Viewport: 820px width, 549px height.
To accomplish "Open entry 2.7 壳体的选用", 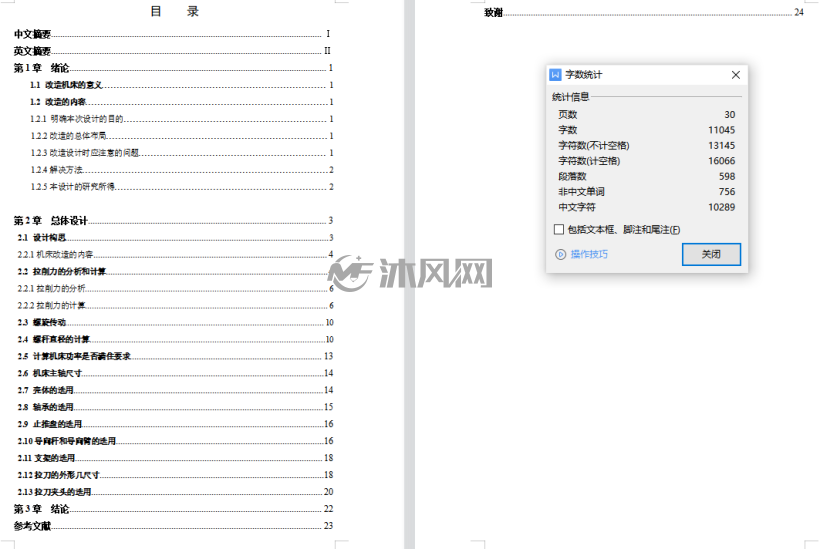I will [175, 390].
